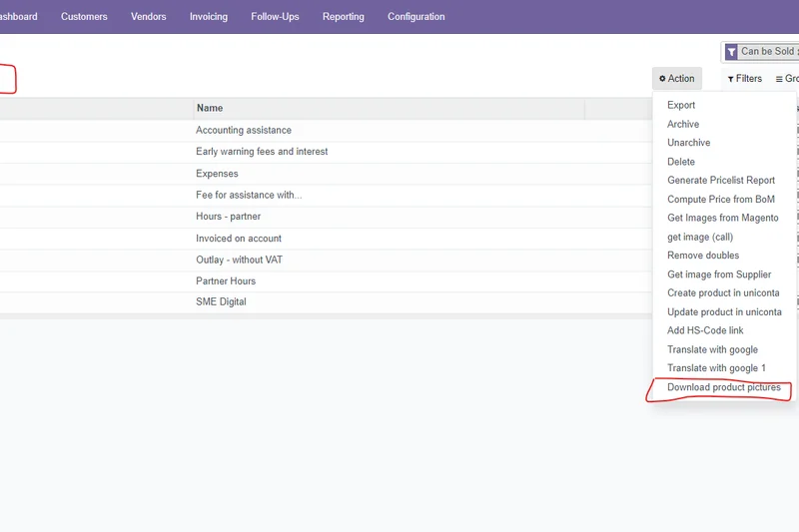Select Get Images from Magento action

722,218
